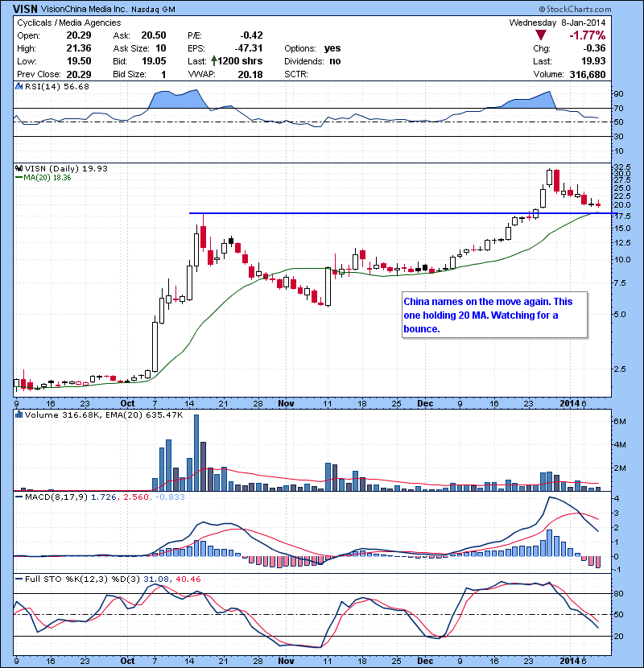644x668 pixels.
Task: Click the Ask Size value 10
Action: (161, 48)
